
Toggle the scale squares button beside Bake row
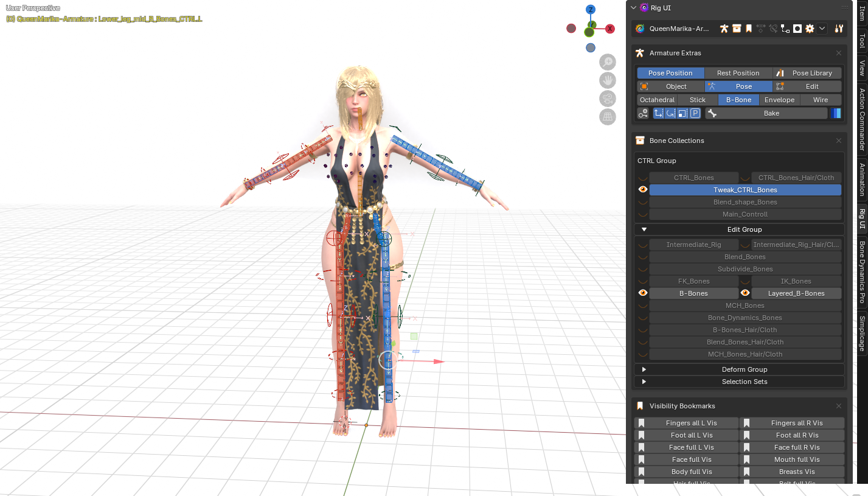point(682,113)
